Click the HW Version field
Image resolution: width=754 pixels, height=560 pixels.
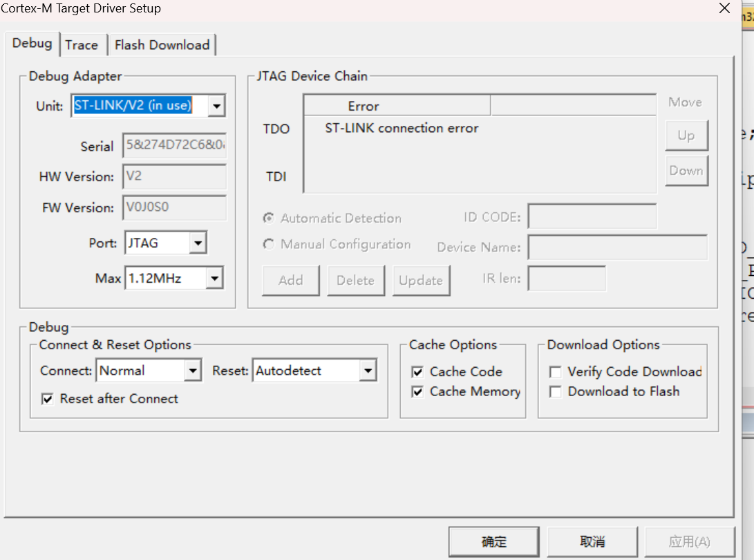(175, 176)
